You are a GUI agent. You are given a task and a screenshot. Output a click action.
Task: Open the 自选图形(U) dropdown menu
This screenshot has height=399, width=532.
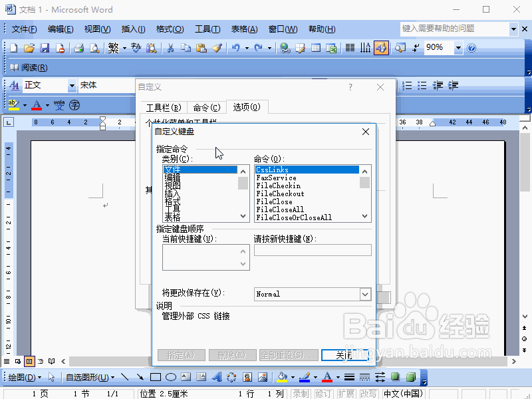[90, 377]
